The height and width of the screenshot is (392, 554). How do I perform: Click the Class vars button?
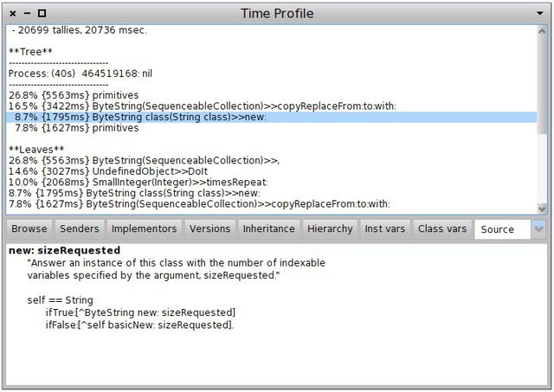442,229
